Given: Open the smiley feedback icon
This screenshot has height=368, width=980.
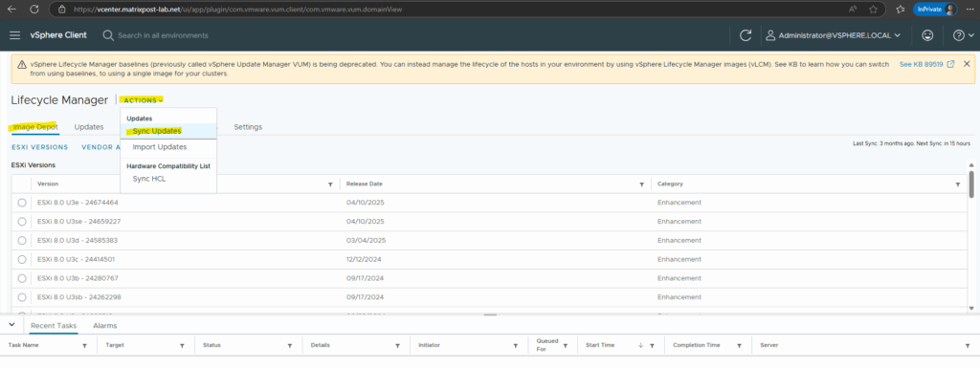Looking at the screenshot, I should pyautogui.click(x=927, y=35).
